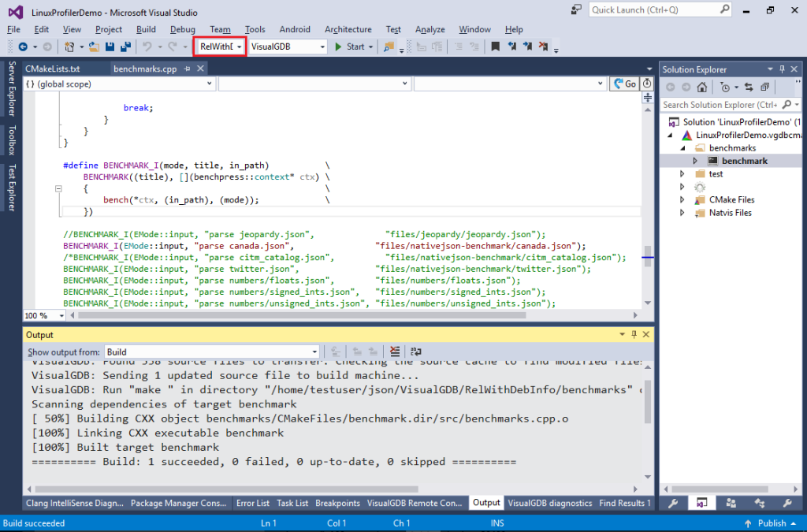
Task: Open the Error List panel
Action: tap(252, 502)
